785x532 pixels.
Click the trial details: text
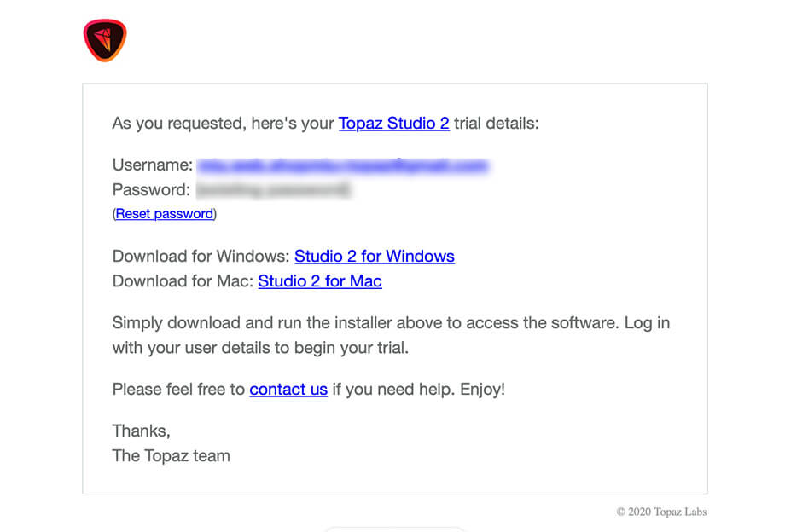pos(497,123)
